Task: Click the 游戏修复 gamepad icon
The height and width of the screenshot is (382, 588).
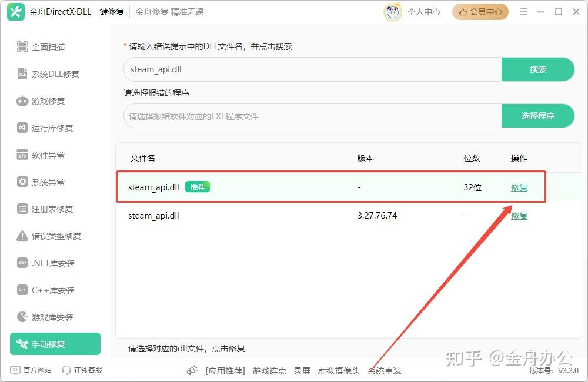Action: [22, 101]
